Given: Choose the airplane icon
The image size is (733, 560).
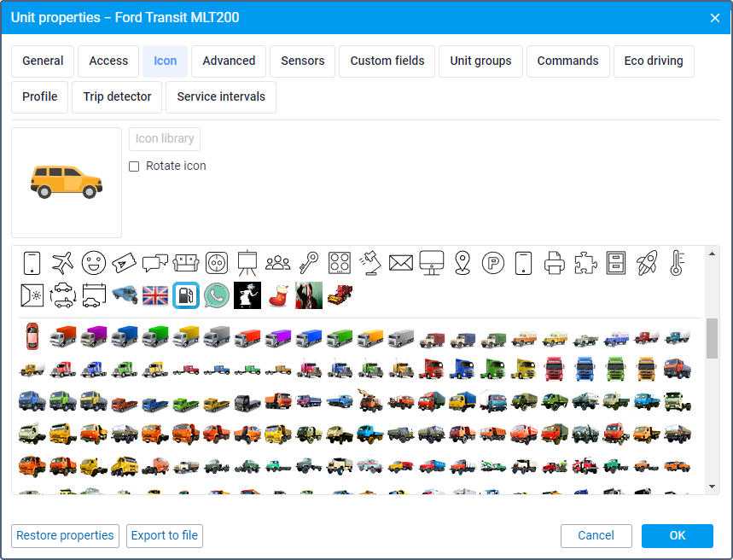Looking at the screenshot, I should tap(62, 262).
